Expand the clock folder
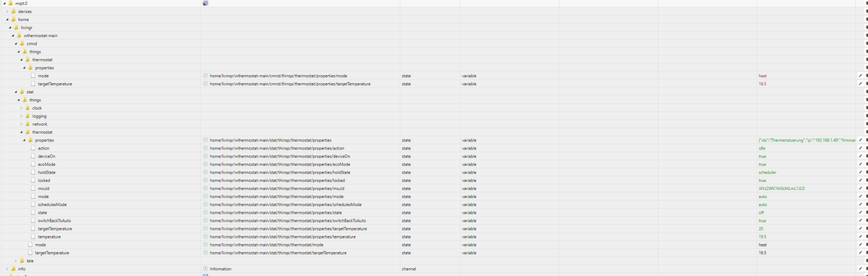This screenshot has height=276, width=868. point(21,108)
